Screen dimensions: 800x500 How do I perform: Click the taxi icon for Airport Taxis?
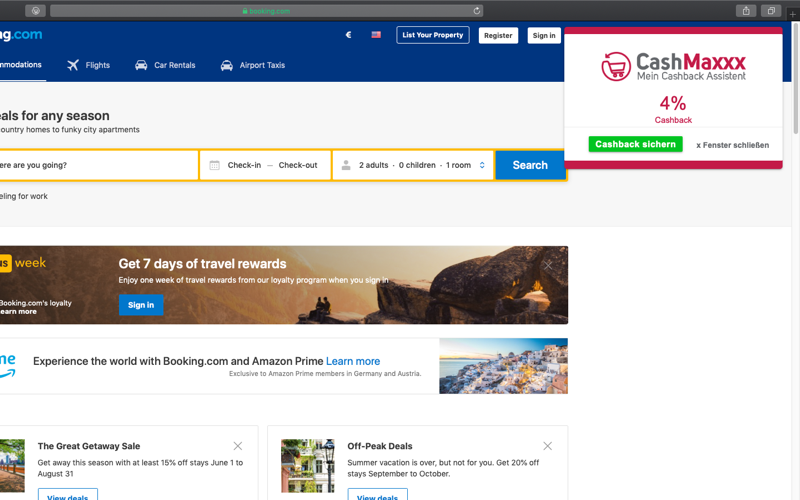tap(227, 65)
